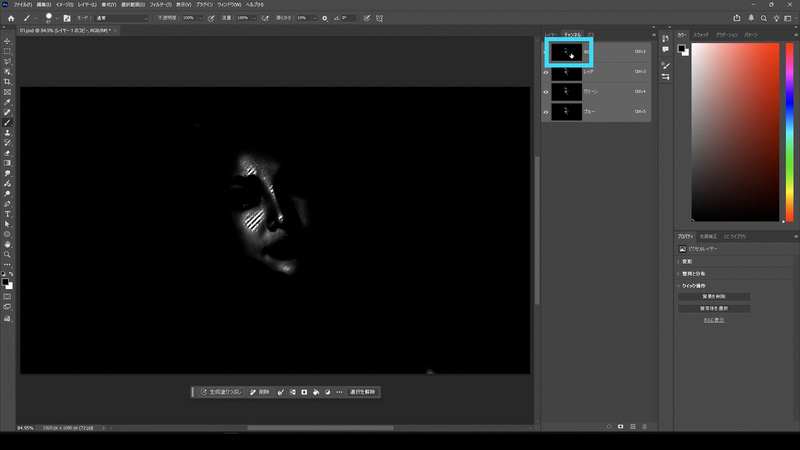800x450 pixels.
Task: Open the brush blend mode dropdown
Action: pos(121,18)
